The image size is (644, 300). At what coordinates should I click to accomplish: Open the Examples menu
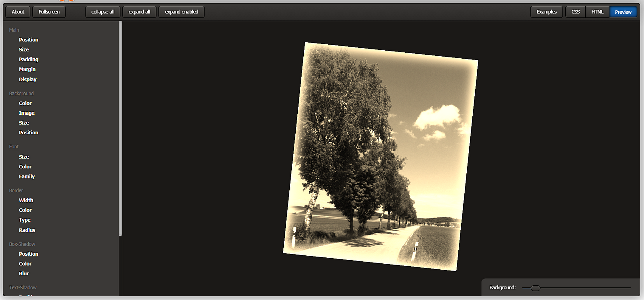(546, 12)
